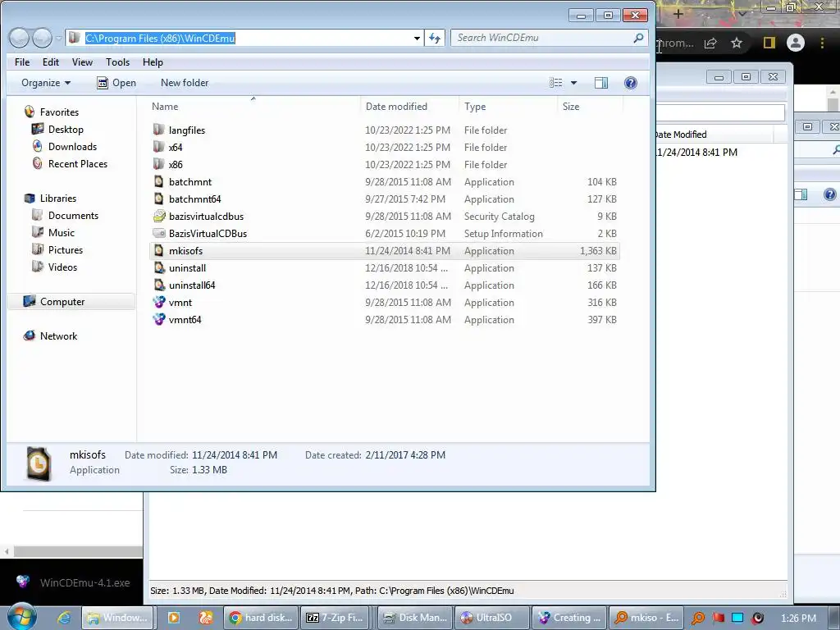The image size is (840, 630).
Task: Open the Help menu
Action: point(153,62)
